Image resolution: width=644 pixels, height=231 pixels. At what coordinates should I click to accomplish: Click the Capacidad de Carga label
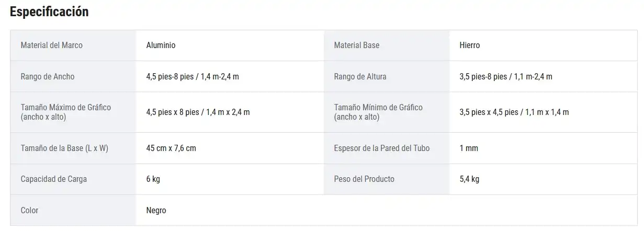[54, 179]
